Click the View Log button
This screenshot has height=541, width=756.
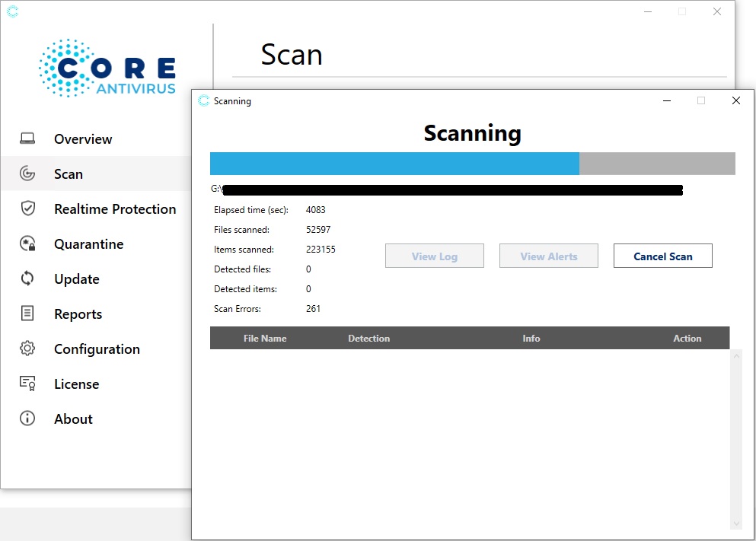435,256
